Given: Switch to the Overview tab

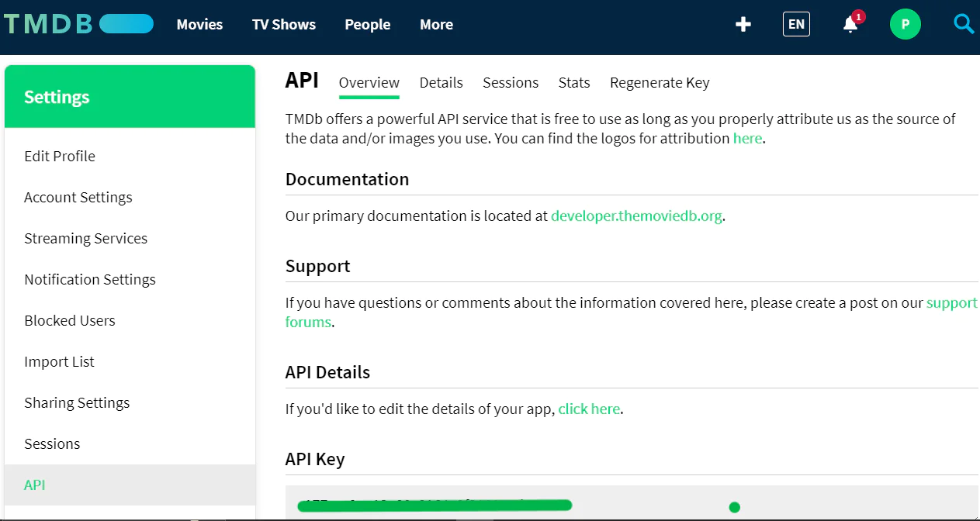Looking at the screenshot, I should (x=369, y=83).
